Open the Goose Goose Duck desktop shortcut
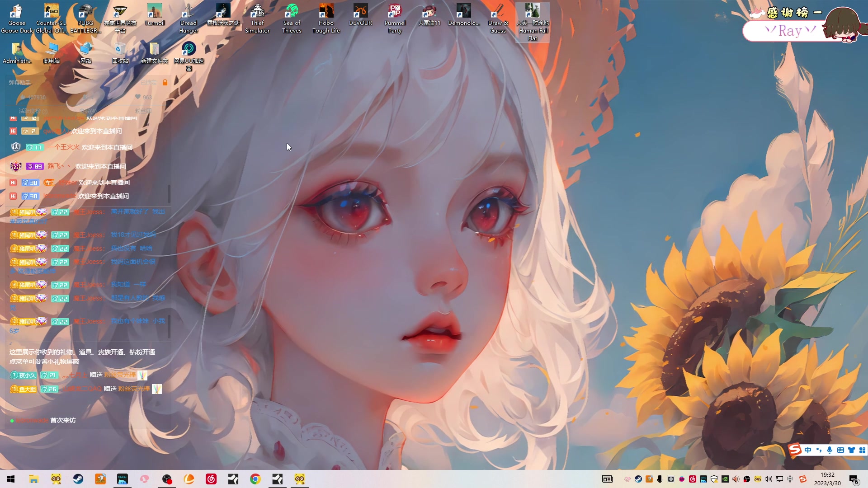 coord(17,19)
